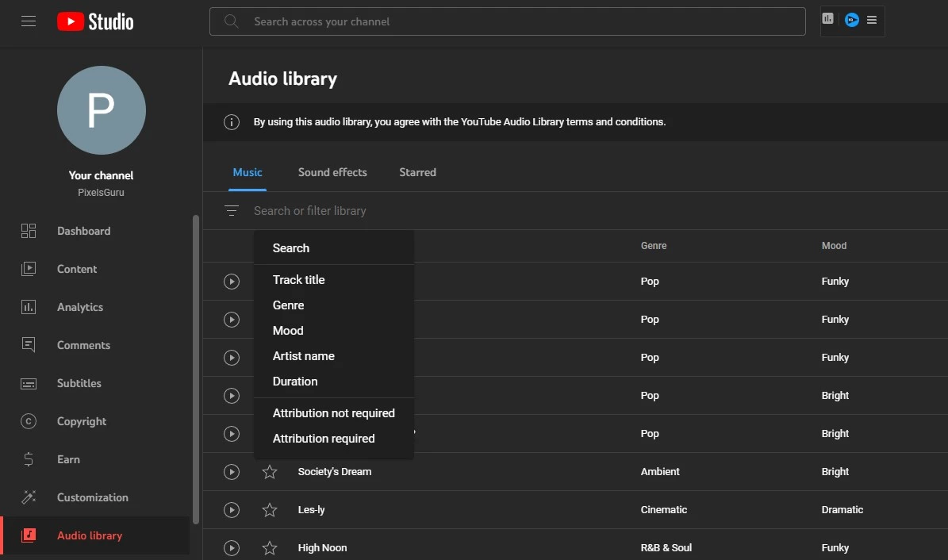
Task: Click the filter icon beside search field
Action: (x=231, y=211)
